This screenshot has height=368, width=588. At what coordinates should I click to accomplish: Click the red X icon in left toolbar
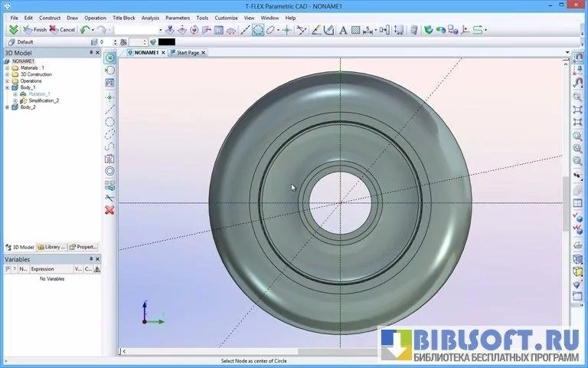(109, 209)
